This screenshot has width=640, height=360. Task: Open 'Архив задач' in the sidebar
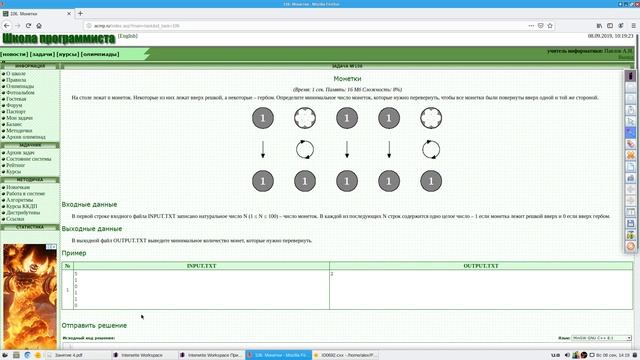(20, 152)
